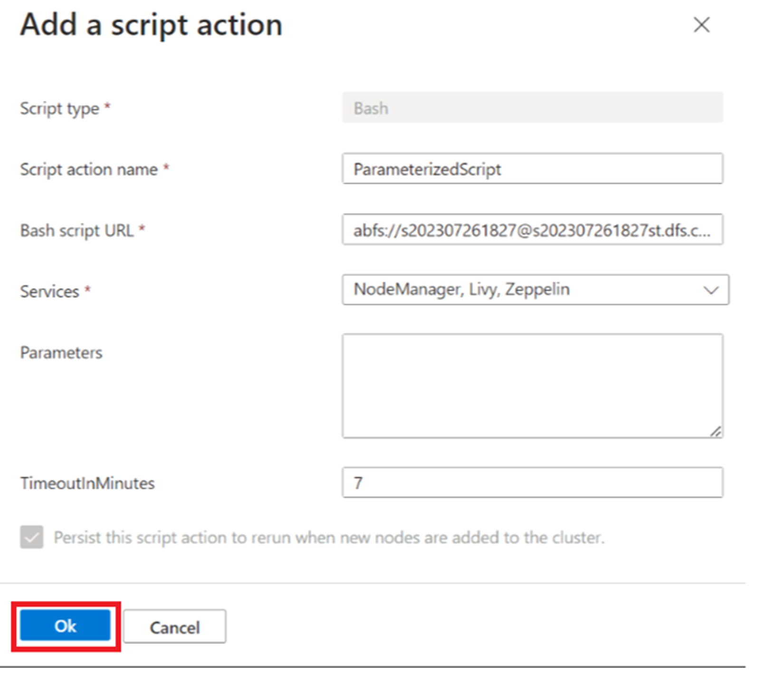Click the "Script action name" label

(x=89, y=169)
